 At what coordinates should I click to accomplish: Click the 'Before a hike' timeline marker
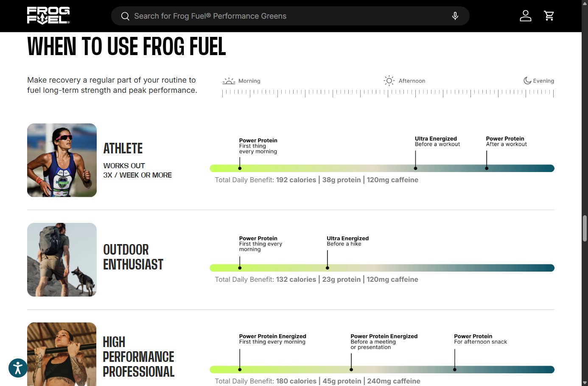click(x=328, y=268)
